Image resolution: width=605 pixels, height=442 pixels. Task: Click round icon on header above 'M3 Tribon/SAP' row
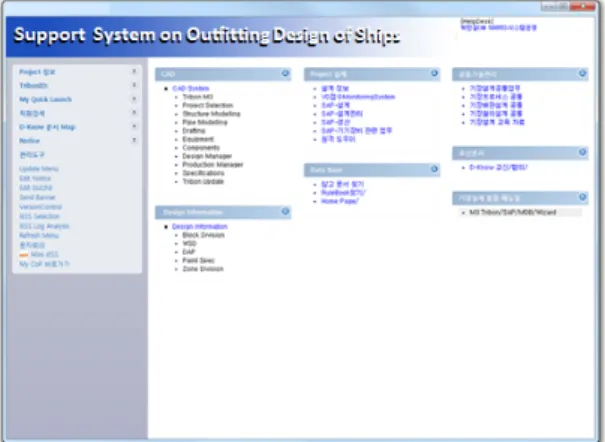[x=583, y=197]
